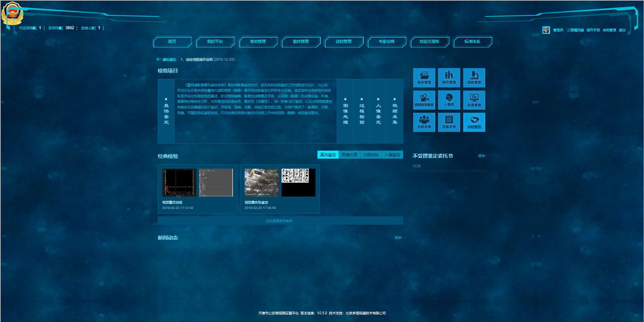Go to 我的平台 from top navigation
Viewport: 644px width, 322px height.
[x=215, y=42]
